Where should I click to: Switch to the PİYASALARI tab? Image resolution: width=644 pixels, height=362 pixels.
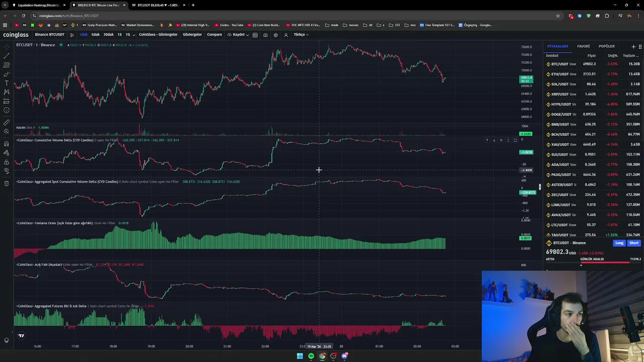[x=557, y=46]
